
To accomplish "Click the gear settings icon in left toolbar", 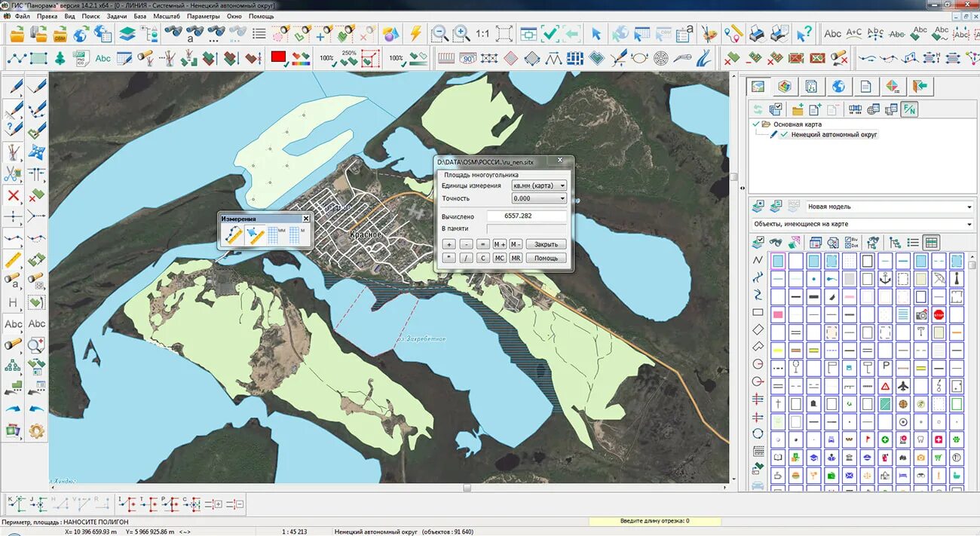I will click(36, 431).
